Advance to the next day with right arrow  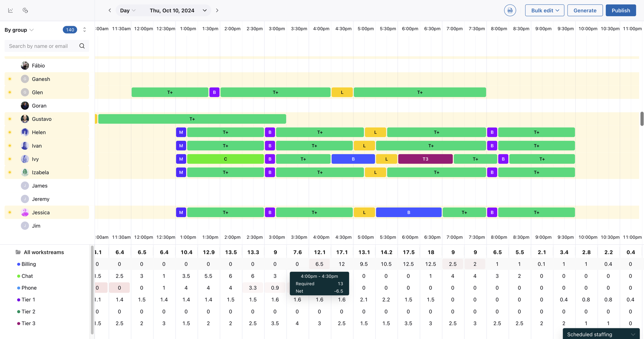pos(217,10)
